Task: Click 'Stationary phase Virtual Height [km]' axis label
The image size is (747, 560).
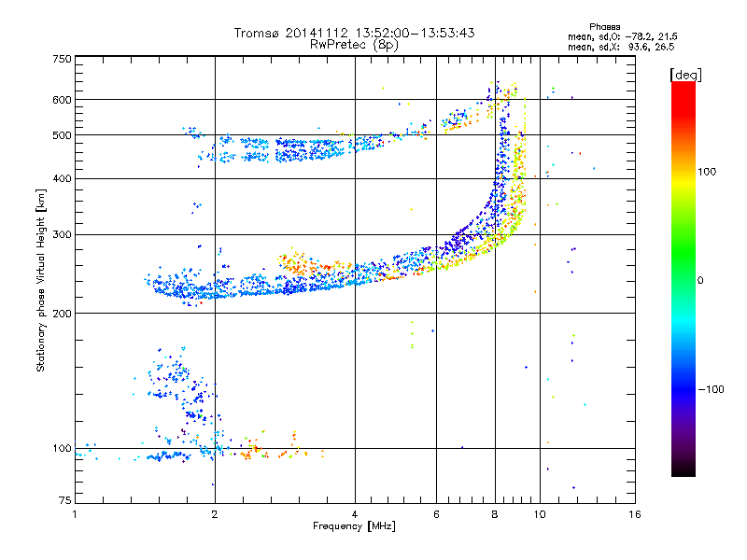Action: [40, 280]
